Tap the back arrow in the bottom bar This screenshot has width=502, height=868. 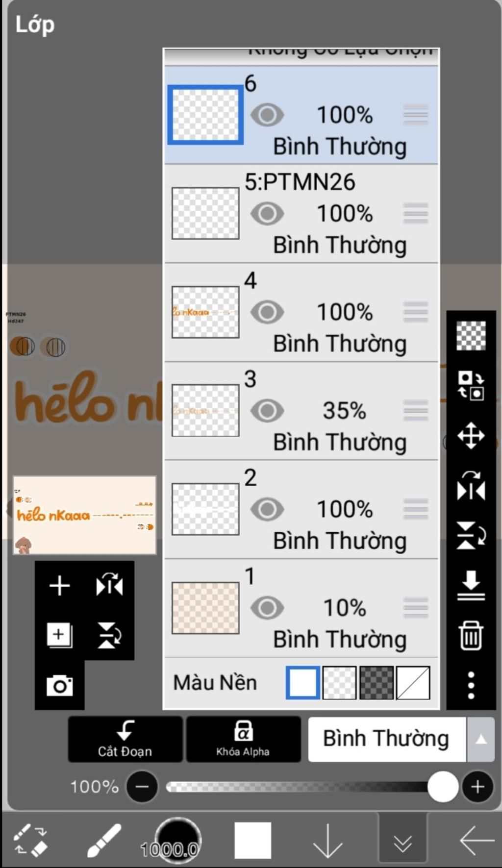coord(477,840)
